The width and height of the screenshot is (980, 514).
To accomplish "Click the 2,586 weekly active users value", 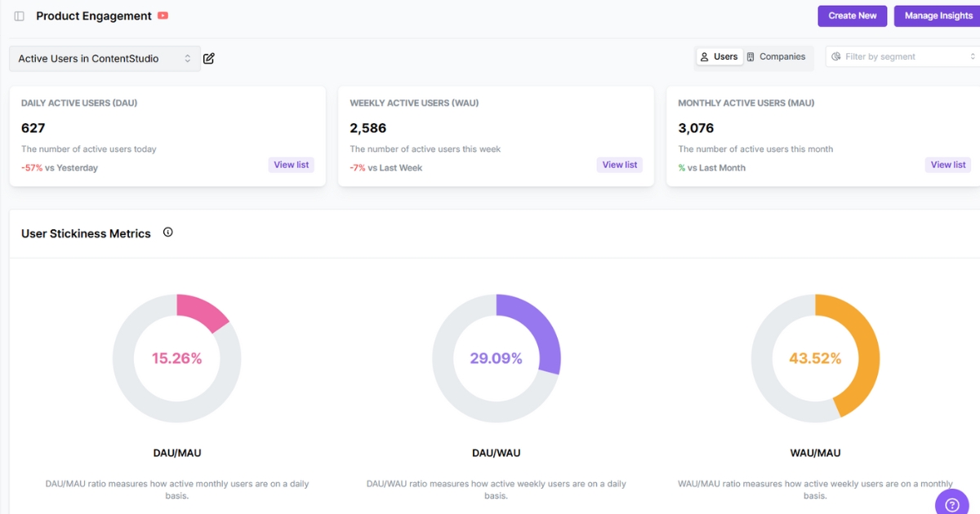I will (x=368, y=128).
